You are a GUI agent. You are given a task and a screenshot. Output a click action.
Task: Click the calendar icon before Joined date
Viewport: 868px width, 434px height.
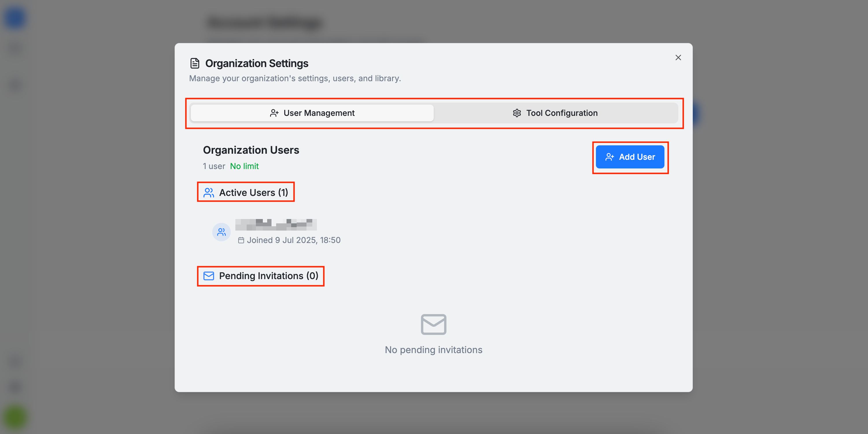click(241, 240)
